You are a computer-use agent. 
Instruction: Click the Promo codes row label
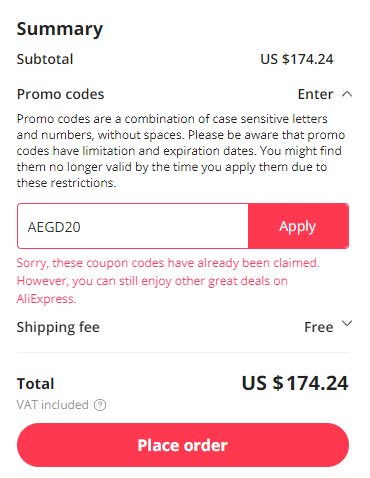click(x=60, y=94)
